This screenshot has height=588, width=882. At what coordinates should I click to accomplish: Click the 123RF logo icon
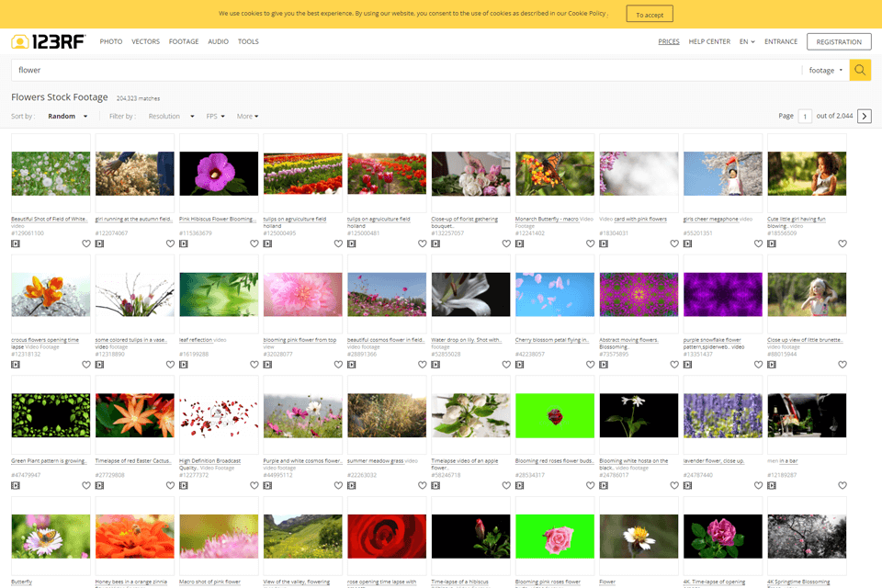click(x=19, y=41)
